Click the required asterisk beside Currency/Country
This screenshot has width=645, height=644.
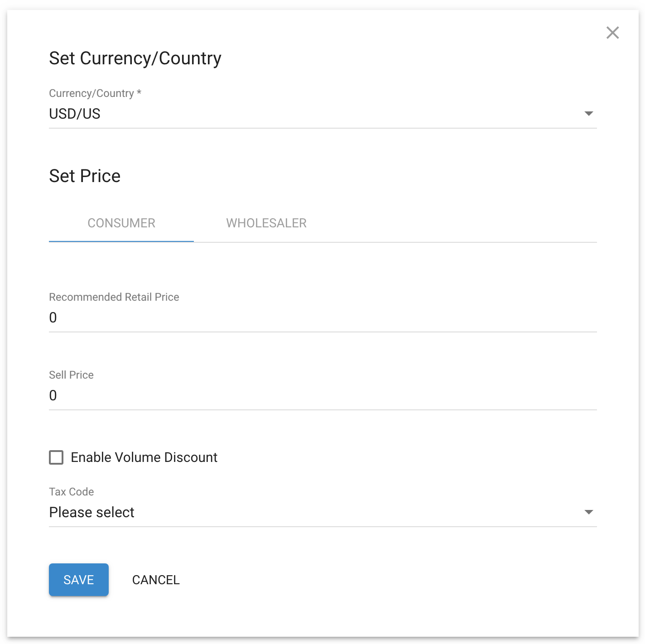click(x=139, y=92)
